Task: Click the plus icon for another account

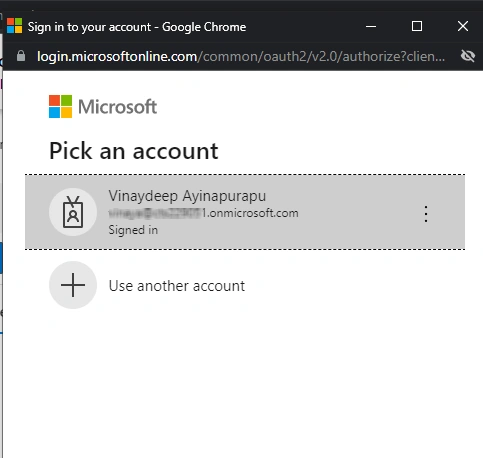Action: pyautogui.click(x=73, y=285)
